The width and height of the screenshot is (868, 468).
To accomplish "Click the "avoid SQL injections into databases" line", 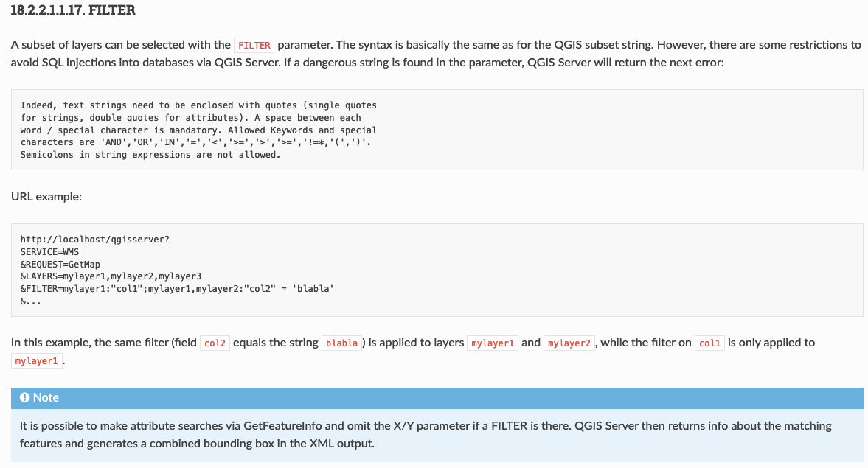I will pyautogui.click(x=367, y=63).
